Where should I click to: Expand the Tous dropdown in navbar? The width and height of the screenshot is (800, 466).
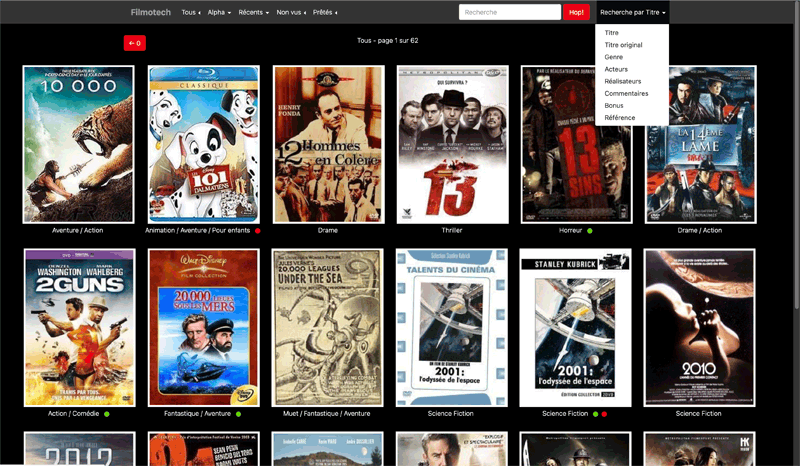click(x=191, y=12)
